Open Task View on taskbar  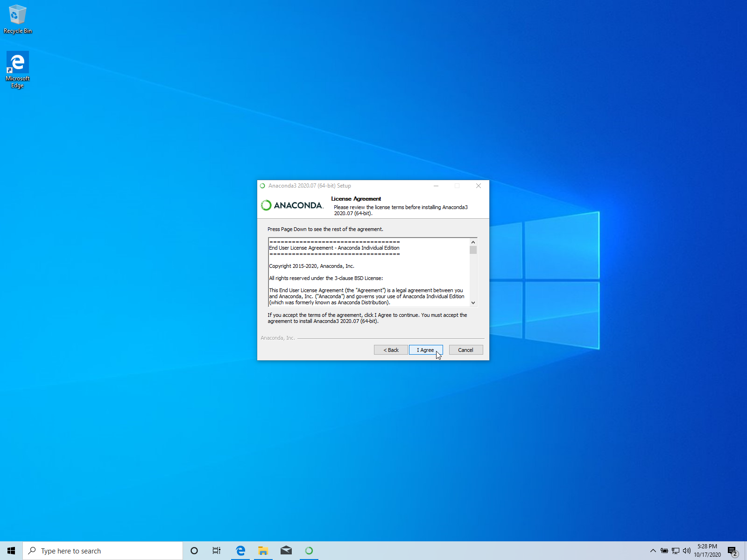pos(217,551)
